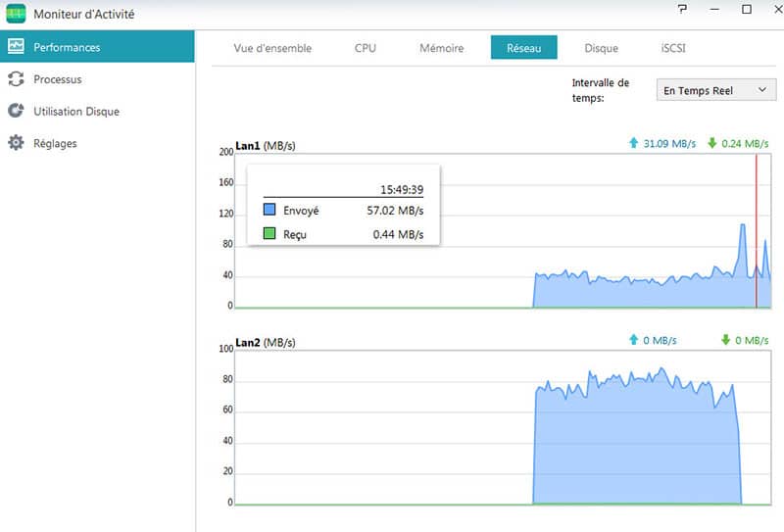
Task: Click the Envoyé label in tooltip
Action: click(x=301, y=211)
